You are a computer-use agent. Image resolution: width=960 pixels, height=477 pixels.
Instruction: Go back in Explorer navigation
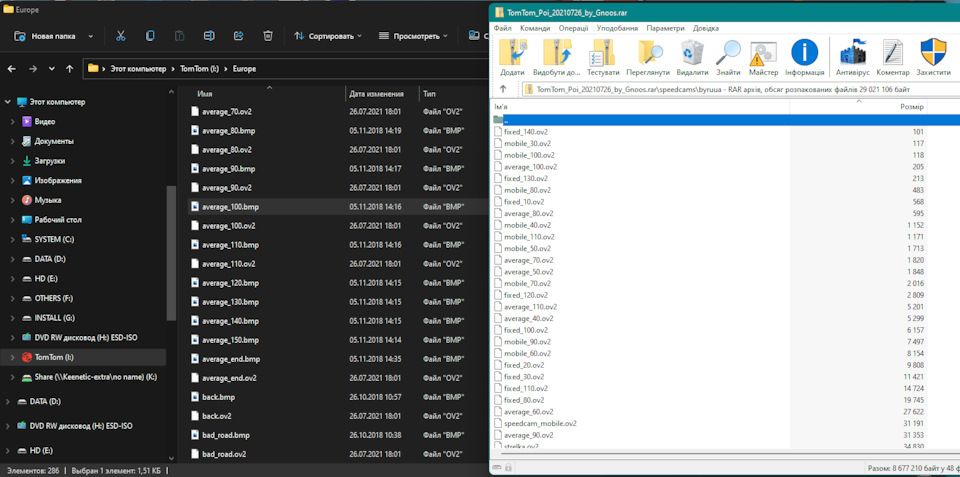click(x=12, y=69)
